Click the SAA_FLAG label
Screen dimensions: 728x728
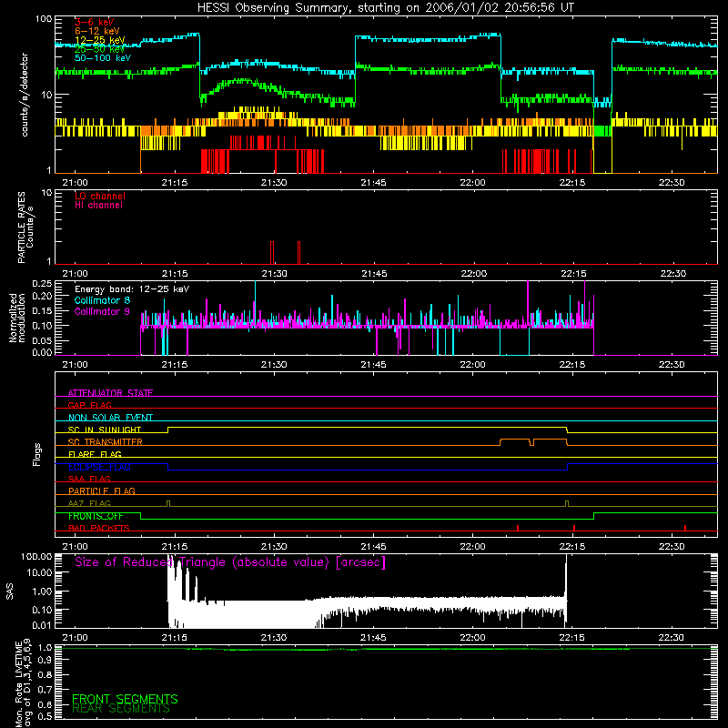(89, 479)
